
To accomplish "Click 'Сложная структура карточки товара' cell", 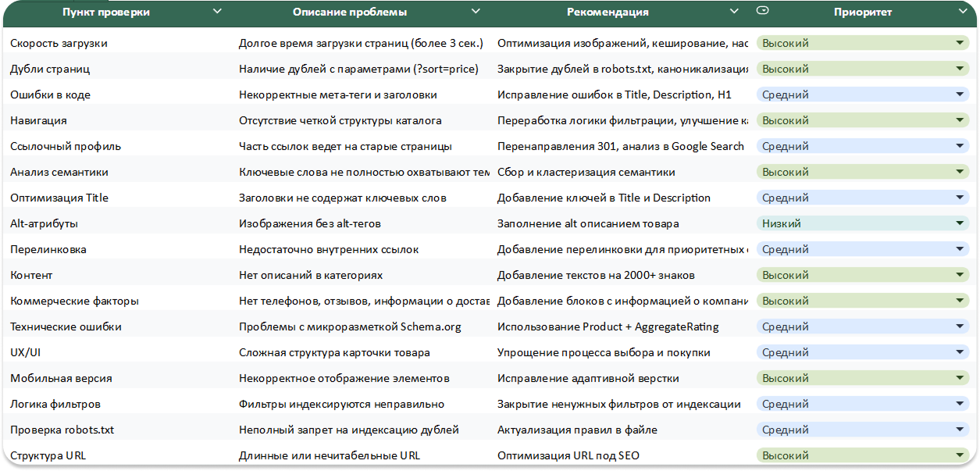I will pos(334,352).
